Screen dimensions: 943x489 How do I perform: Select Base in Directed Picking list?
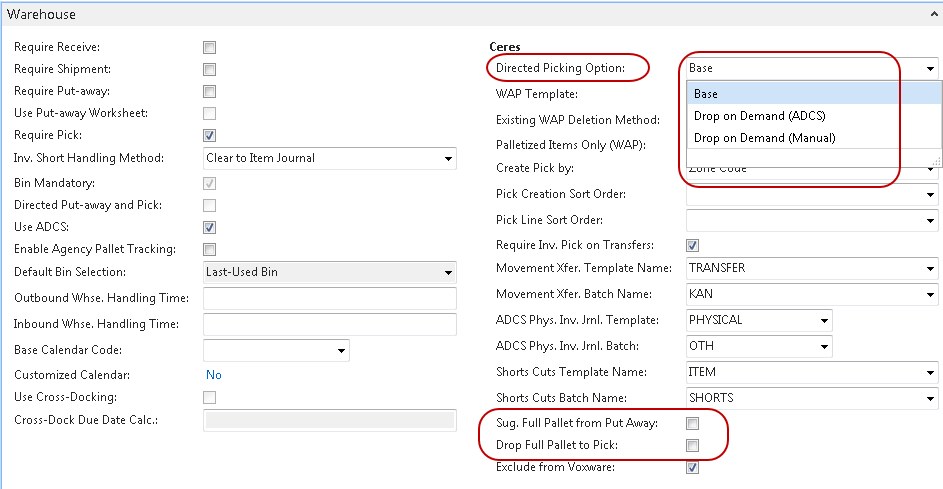tap(706, 94)
